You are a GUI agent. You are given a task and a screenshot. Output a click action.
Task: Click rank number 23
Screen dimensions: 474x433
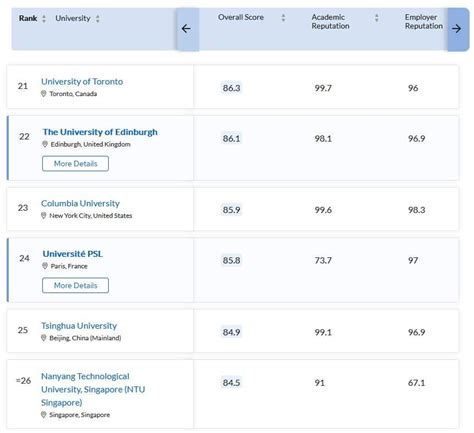(x=23, y=208)
